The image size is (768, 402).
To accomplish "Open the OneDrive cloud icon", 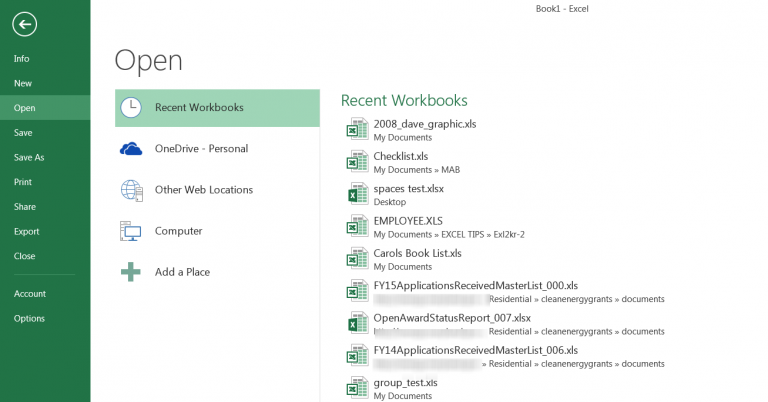I will 131,149.
